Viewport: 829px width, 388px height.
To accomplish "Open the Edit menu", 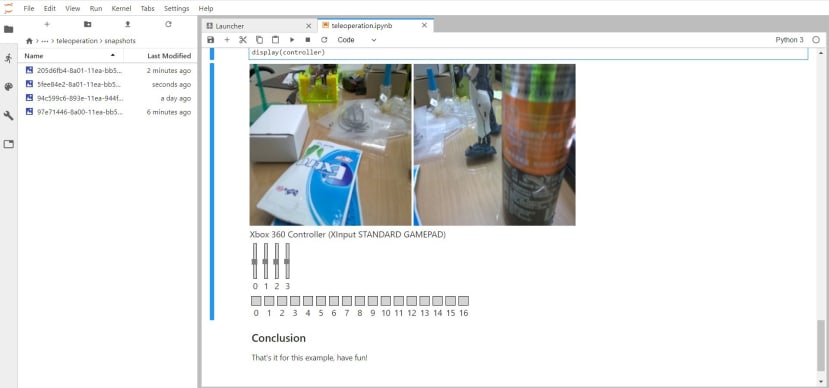I will coord(50,8).
